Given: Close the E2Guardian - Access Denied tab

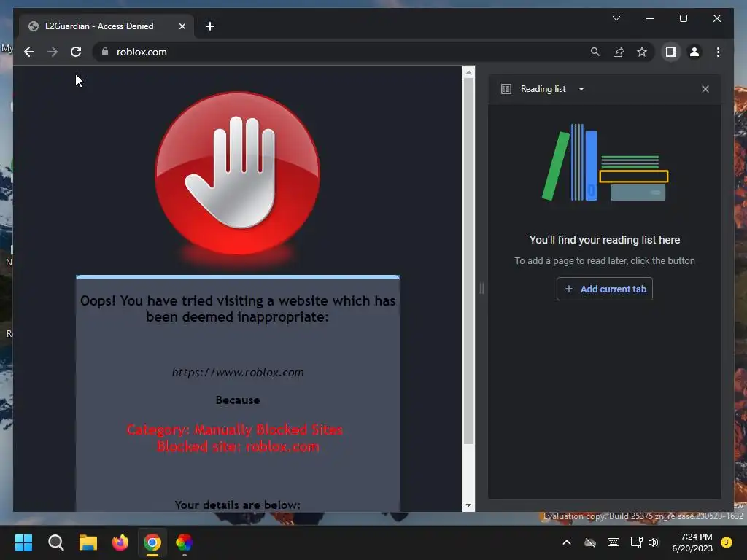Looking at the screenshot, I should point(182,26).
